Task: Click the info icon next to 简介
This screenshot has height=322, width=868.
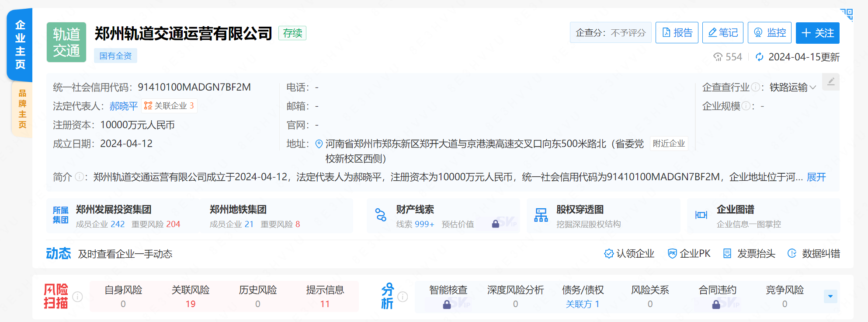Action: (x=79, y=177)
